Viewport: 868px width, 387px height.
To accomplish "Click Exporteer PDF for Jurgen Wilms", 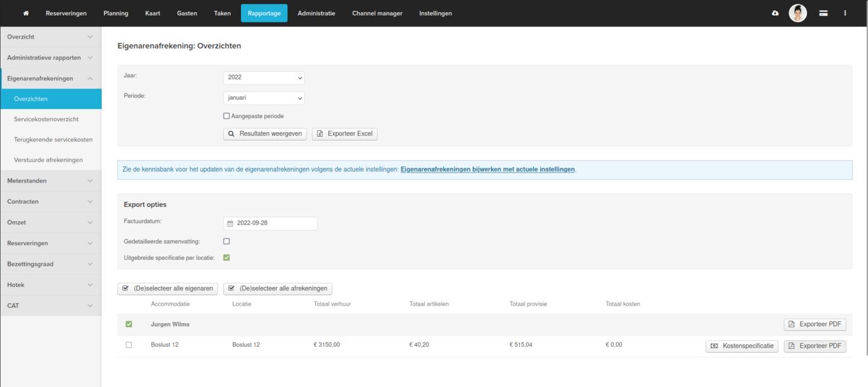I will (x=814, y=324).
